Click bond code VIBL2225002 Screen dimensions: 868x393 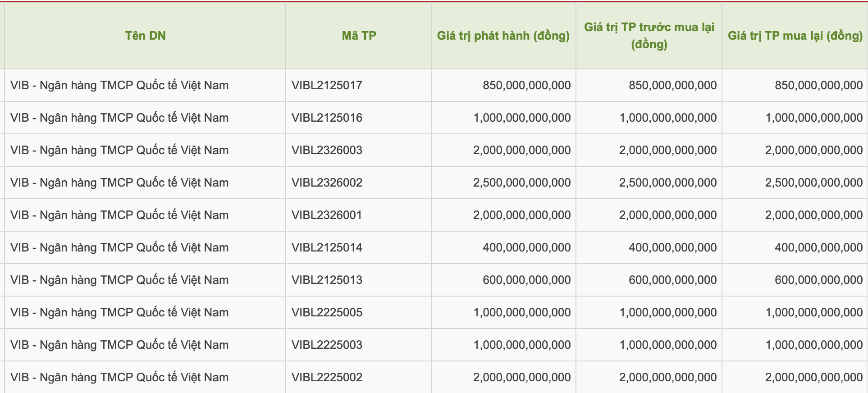tap(327, 377)
